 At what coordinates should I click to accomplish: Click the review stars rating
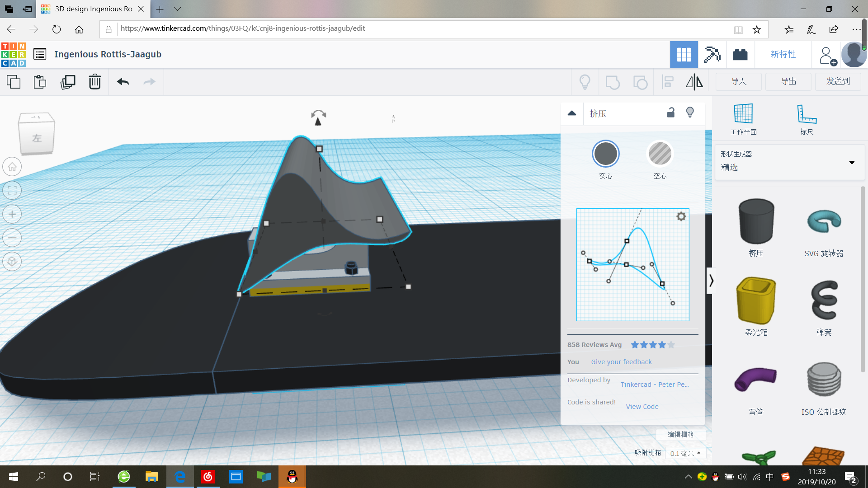(x=652, y=345)
